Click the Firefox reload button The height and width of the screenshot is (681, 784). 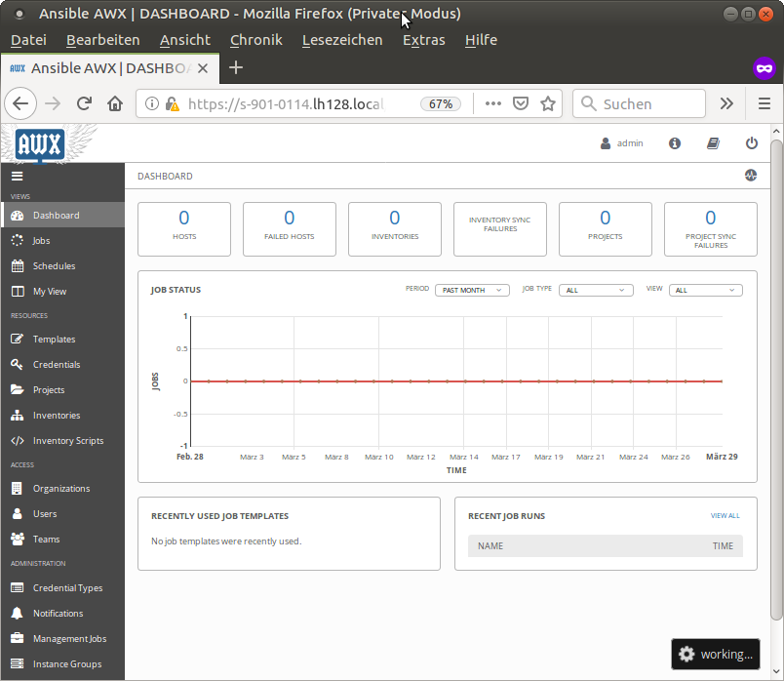tap(84, 103)
